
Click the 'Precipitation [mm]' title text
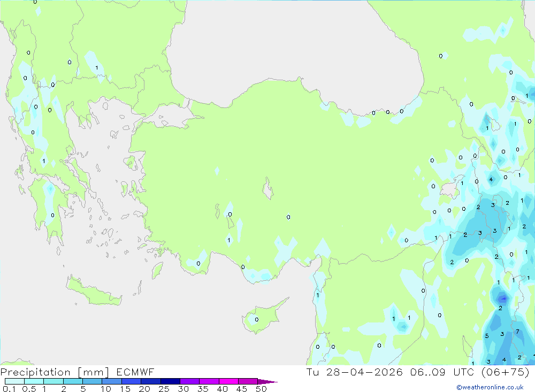pos(55,372)
